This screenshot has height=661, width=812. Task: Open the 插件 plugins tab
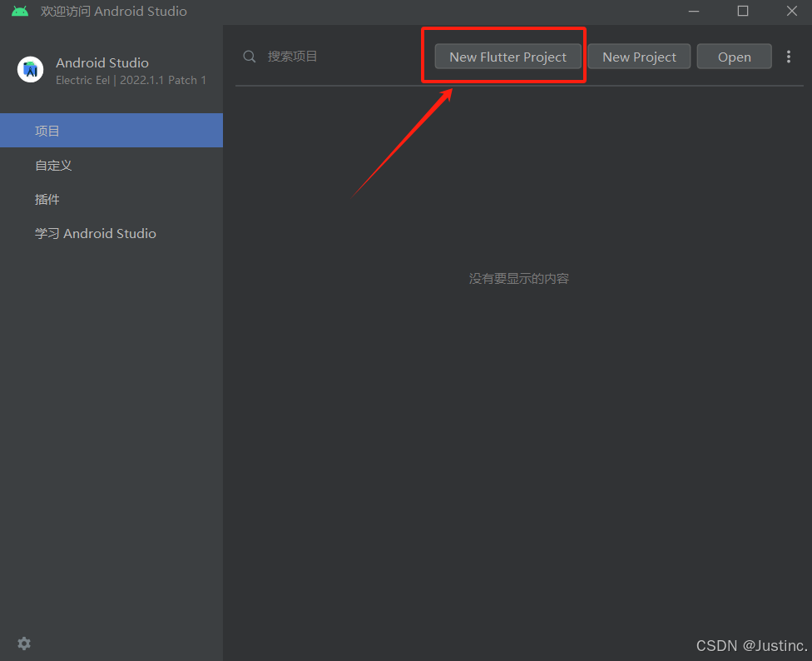coord(111,200)
